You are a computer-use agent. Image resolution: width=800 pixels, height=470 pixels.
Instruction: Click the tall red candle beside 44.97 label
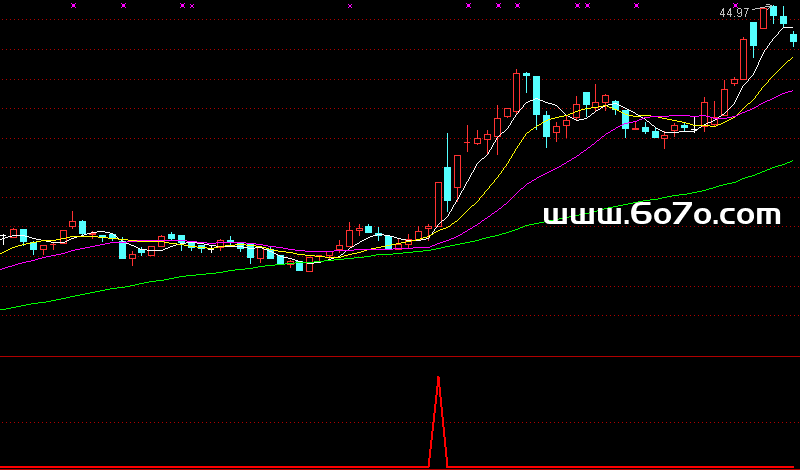tap(763, 17)
